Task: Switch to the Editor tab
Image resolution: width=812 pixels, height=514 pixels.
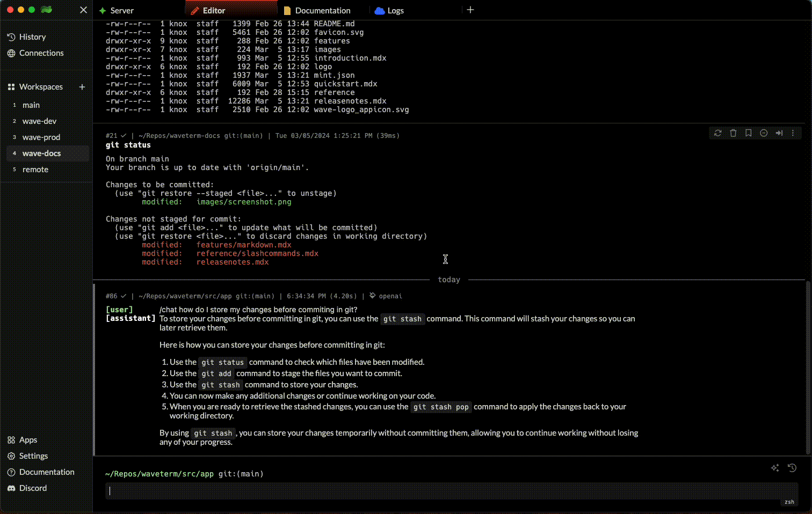Action: (x=231, y=10)
